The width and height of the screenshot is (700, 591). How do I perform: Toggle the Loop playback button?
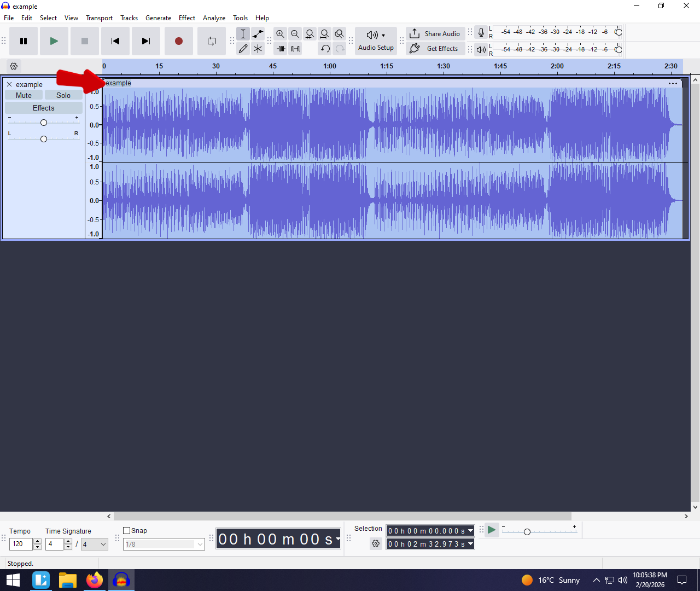tap(212, 41)
